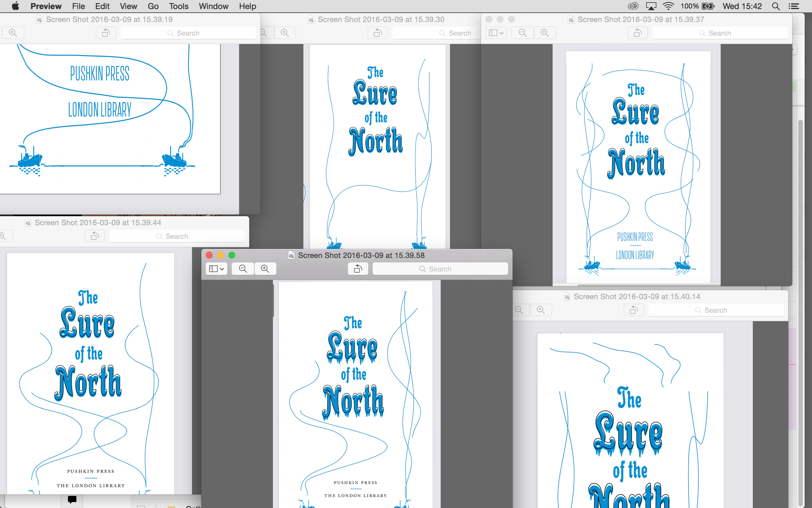Open Notification Center icon
The image size is (812, 508).
(x=794, y=6)
